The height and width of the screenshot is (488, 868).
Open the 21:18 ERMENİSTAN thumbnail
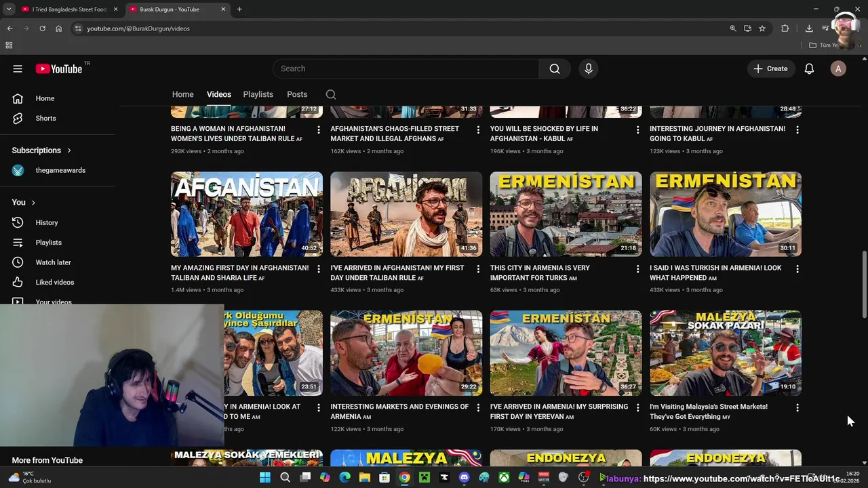[x=566, y=214]
